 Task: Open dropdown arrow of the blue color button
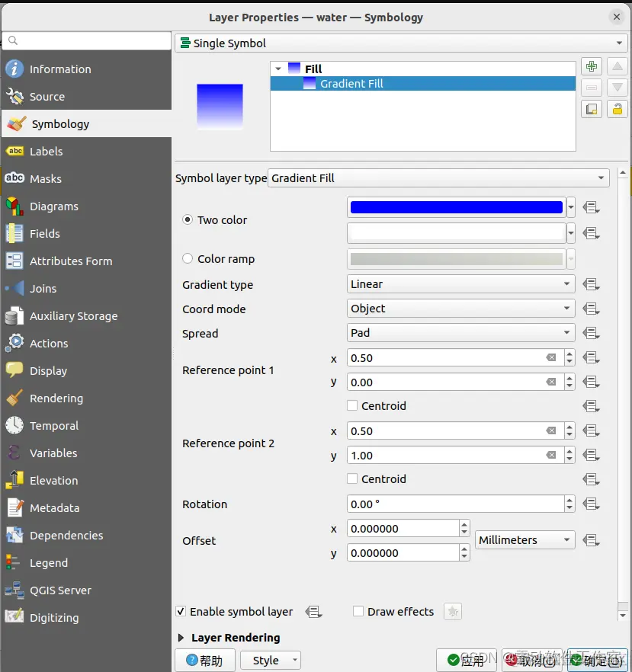pos(571,207)
